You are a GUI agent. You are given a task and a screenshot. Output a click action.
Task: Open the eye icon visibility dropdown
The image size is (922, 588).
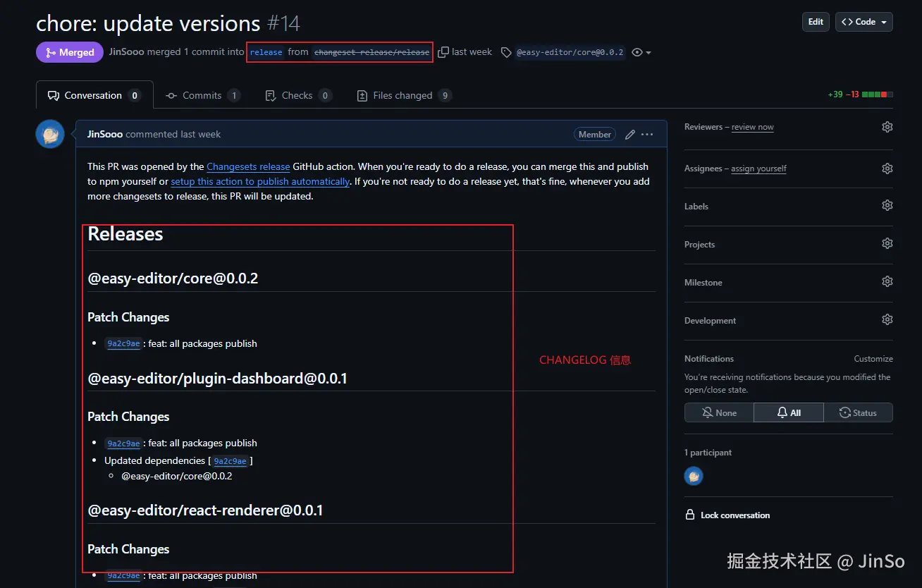coord(641,52)
